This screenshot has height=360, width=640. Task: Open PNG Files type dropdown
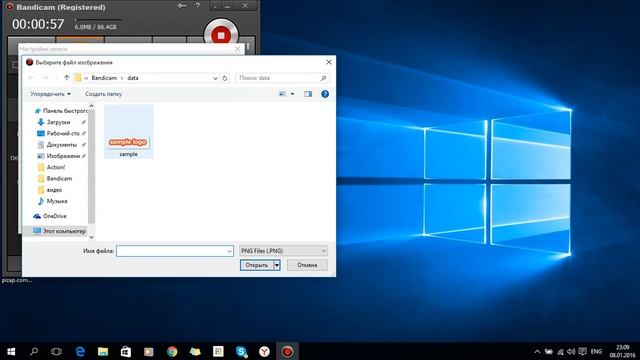point(283,251)
